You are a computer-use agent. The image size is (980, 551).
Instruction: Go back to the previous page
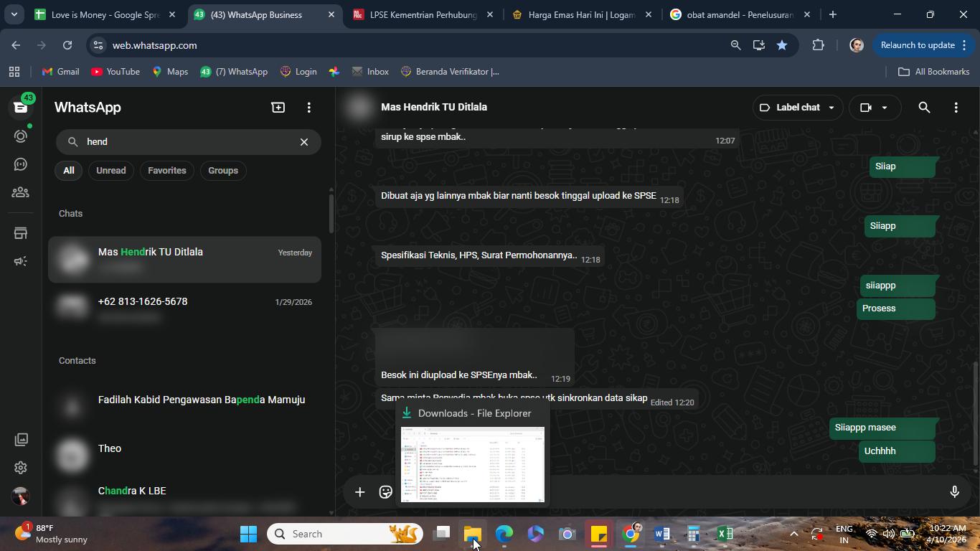tap(16, 45)
